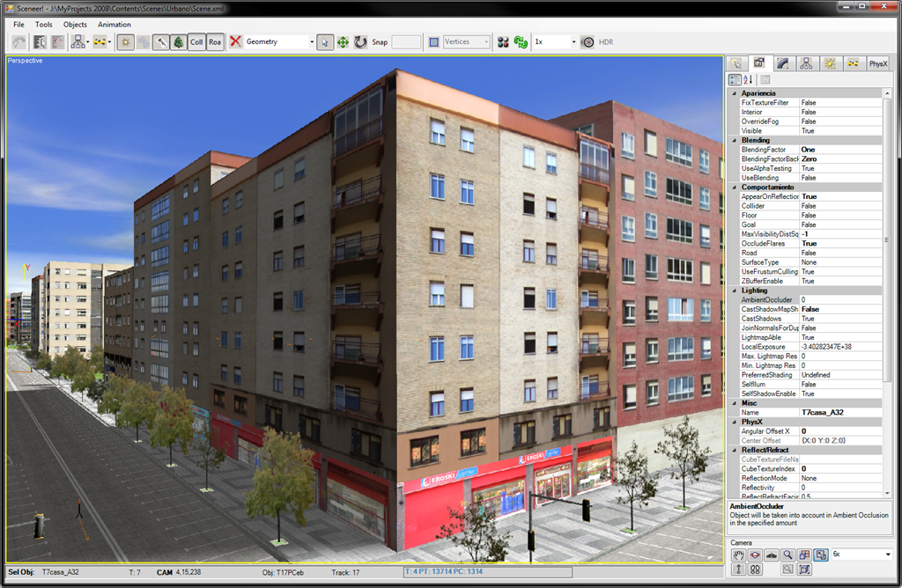This screenshot has width=902, height=588.
Task: Edit the Name field T7casa_A32
Action: [841, 412]
